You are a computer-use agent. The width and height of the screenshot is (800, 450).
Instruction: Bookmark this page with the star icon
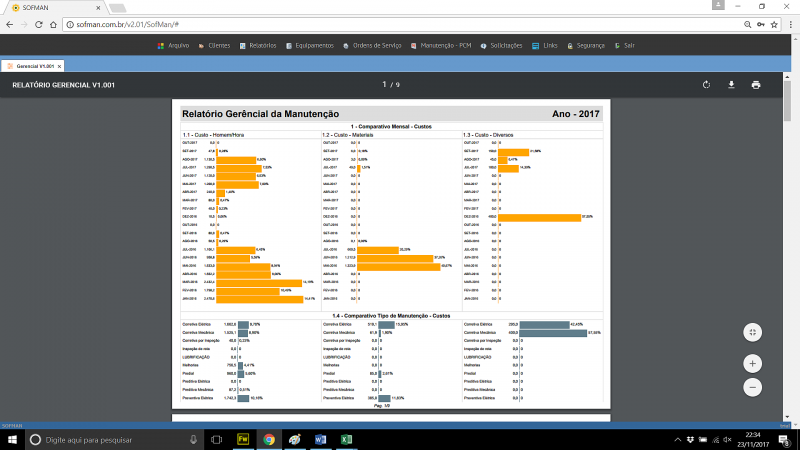pyautogui.click(x=767, y=22)
